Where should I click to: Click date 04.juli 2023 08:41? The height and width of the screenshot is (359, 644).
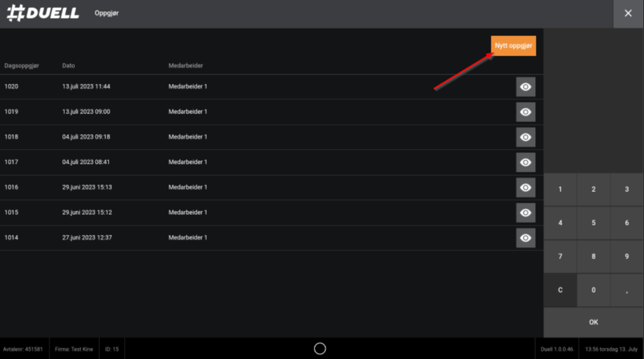(86, 162)
